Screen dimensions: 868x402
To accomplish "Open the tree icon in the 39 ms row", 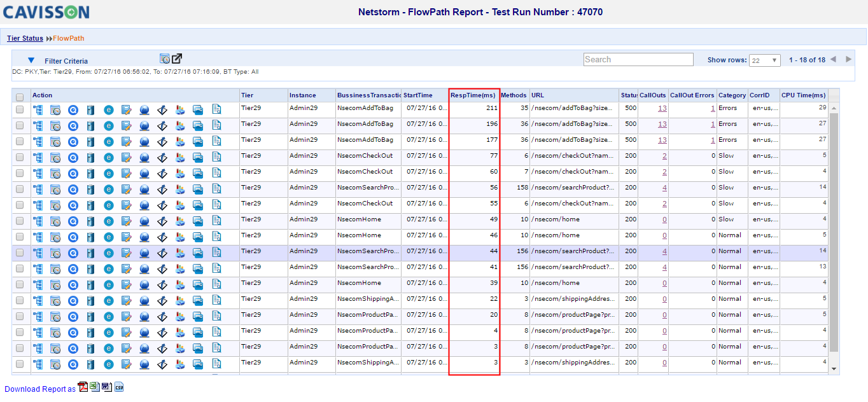I will 38,284.
